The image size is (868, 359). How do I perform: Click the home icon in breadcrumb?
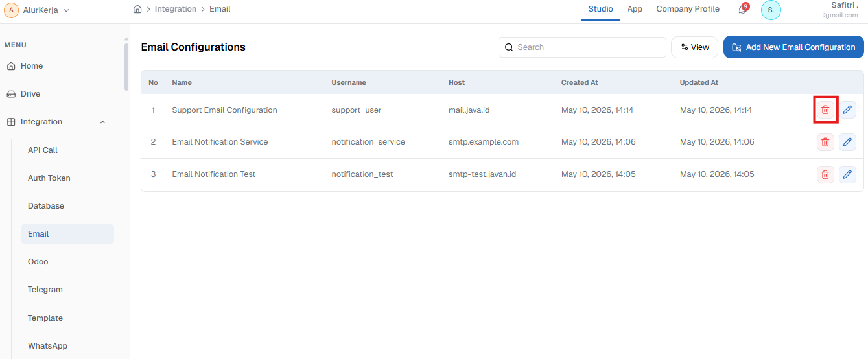137,9
